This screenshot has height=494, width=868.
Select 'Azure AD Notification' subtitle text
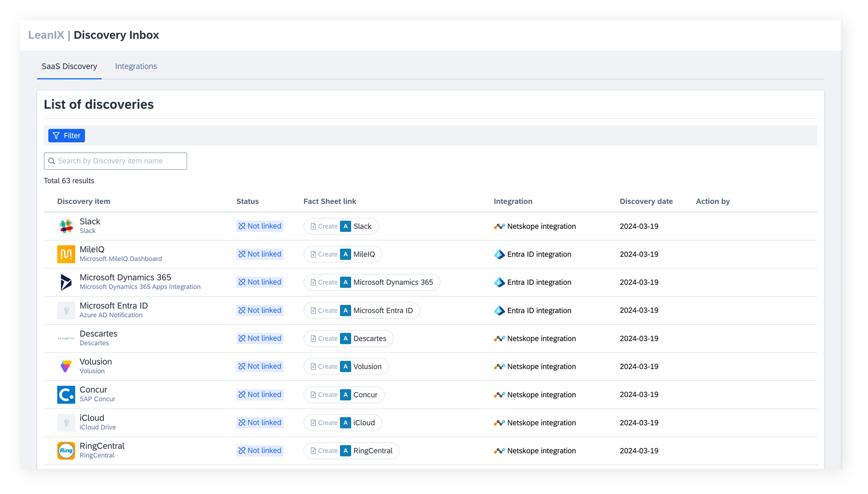coord(111,315)
